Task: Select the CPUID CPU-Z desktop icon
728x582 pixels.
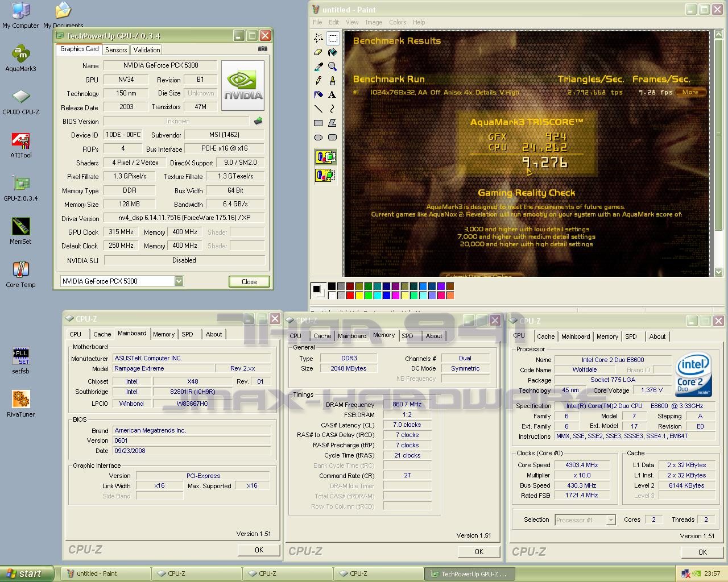Action: [x=20, y=102]
